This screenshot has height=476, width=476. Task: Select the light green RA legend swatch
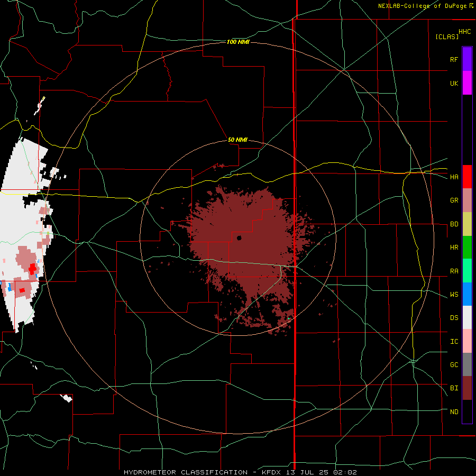[x=467, y=271]
